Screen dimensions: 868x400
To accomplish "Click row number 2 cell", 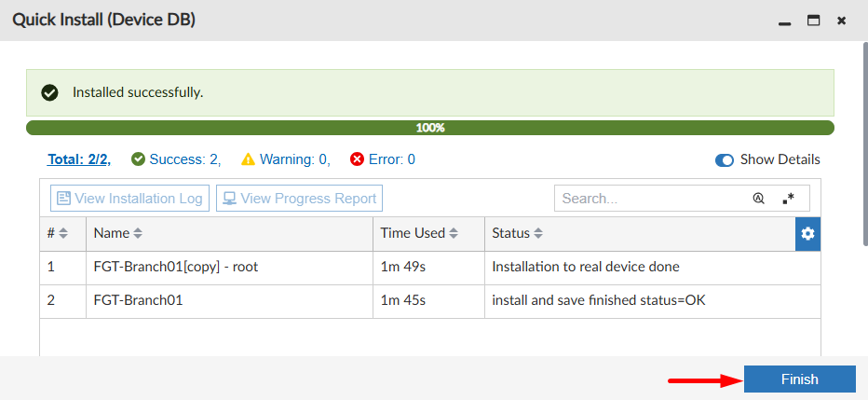I will tap(63, 301).
